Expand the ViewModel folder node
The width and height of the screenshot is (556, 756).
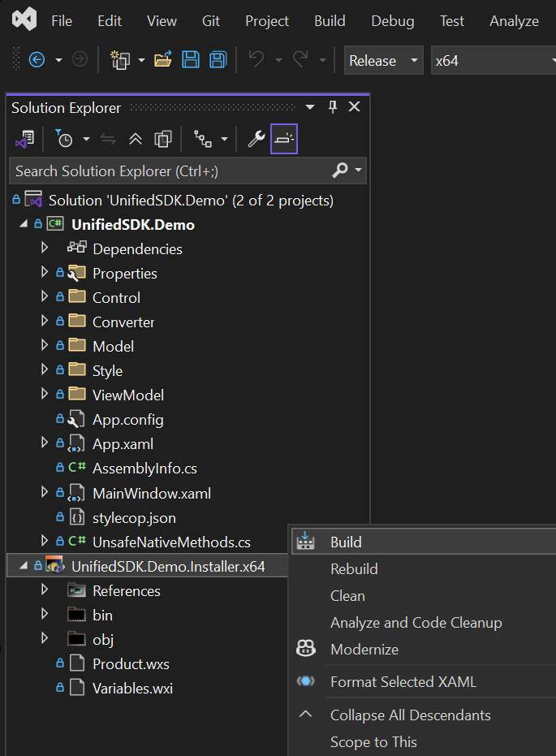(x=45, y=395)
